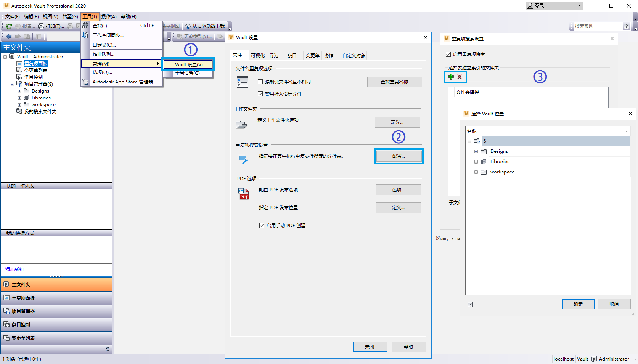
Task: Select 工作空间同步 workspace sync menu item
Action: pos(122,35)
